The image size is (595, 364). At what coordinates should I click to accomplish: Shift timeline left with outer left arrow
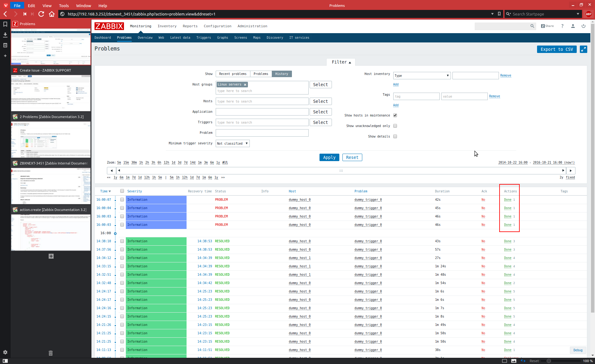click(x=112, y=171)
